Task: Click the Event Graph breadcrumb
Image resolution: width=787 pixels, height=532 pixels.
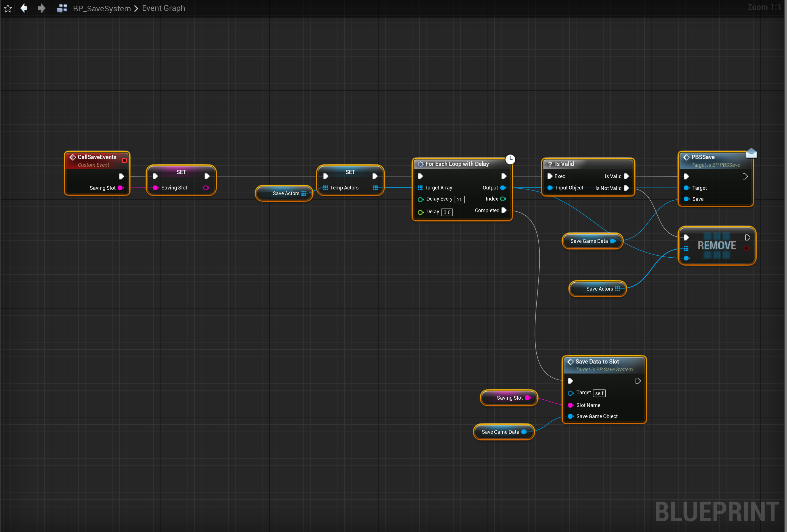Action: tap(163, 8)
